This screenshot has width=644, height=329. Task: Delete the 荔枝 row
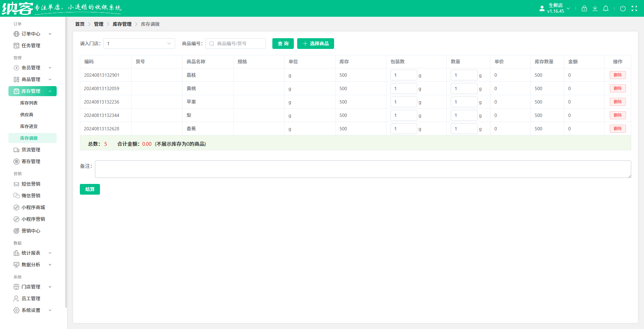(618, 75)
